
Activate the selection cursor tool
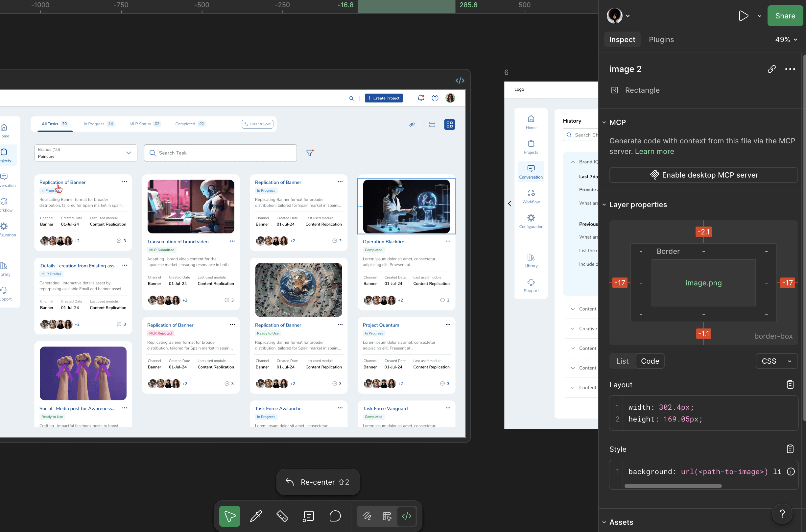pos(230,516)
